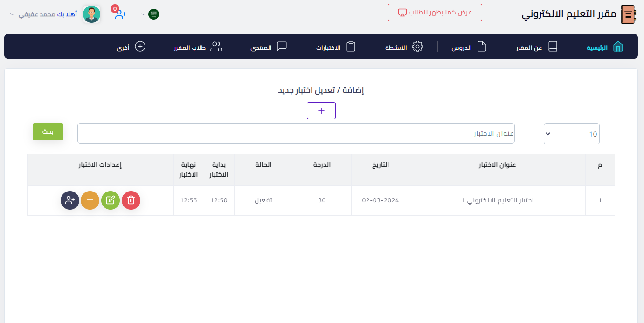This screenshot has width=644, height=323.
Task: Open the الرئيسية home tab
Action: 604,47
